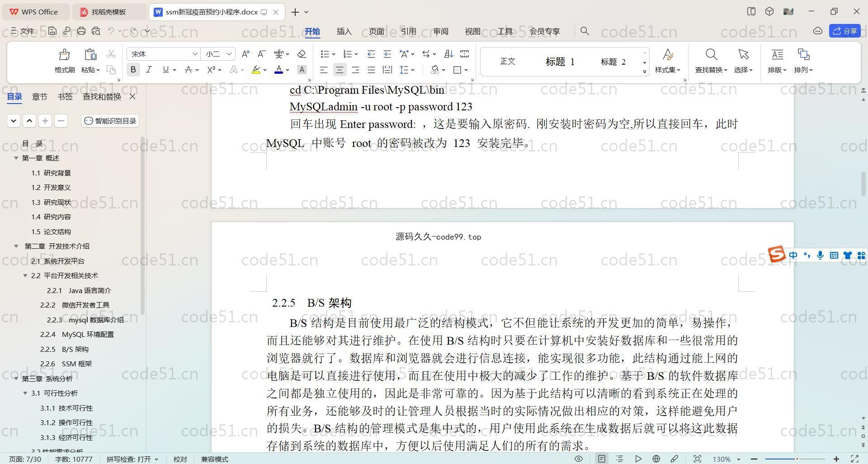868x464 pixels.
Task: Decrease paragraph indent
Action: pos(371,54)
